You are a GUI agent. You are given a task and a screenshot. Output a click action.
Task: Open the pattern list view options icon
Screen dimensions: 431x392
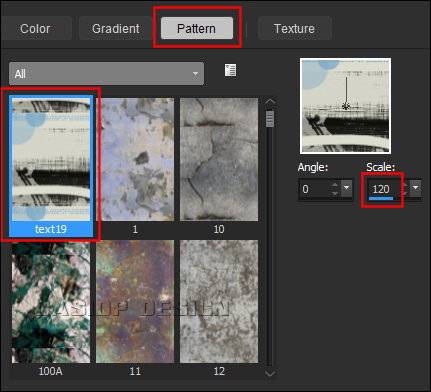click(x=230, y=70)
